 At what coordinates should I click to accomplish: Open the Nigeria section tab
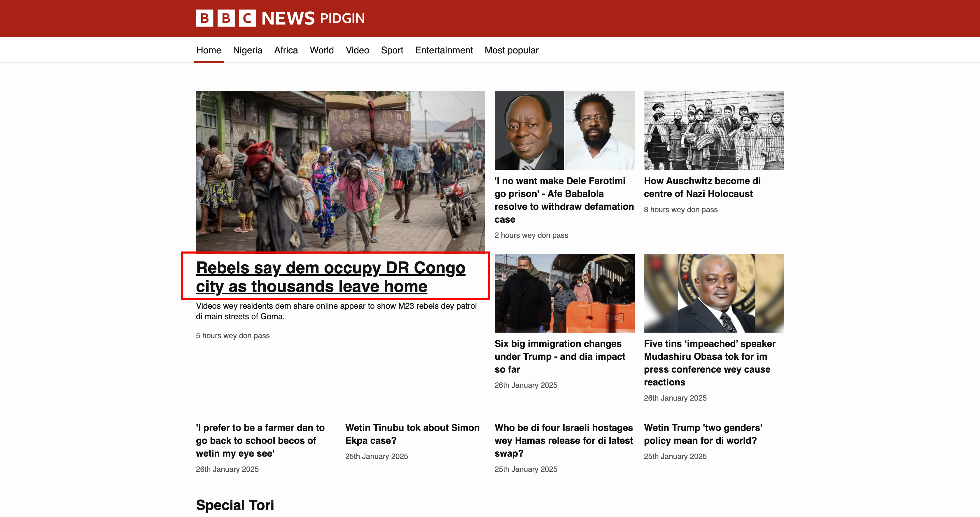click(247, 50)
